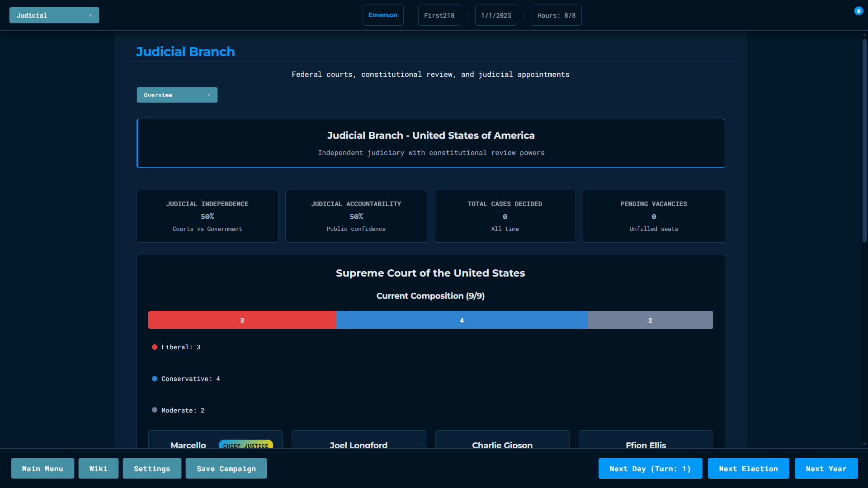Click the Pending Vacancies stat card
Image resolution: width=868 pixels, height=488 pixels.
pos(653,216)
